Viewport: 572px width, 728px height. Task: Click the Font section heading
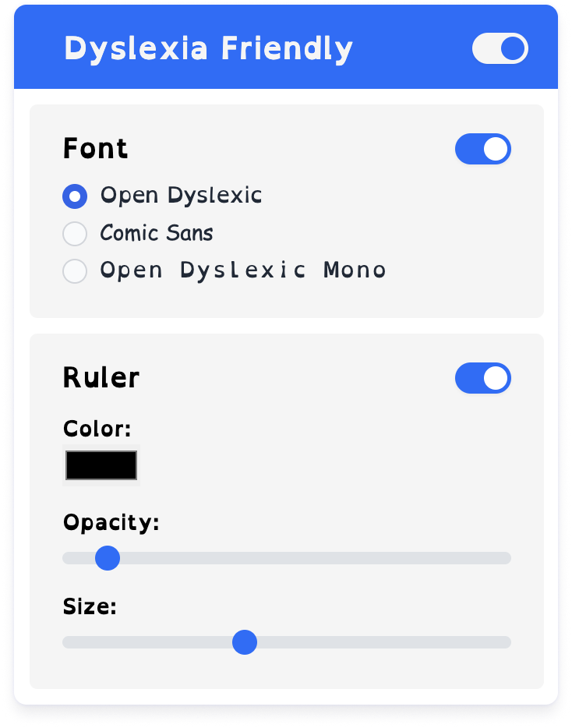[95, 149]
